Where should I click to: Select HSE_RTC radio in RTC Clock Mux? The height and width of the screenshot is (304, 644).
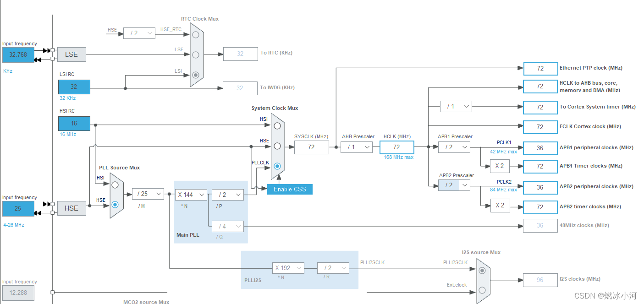pyautogui.click(x=196, y=34)
